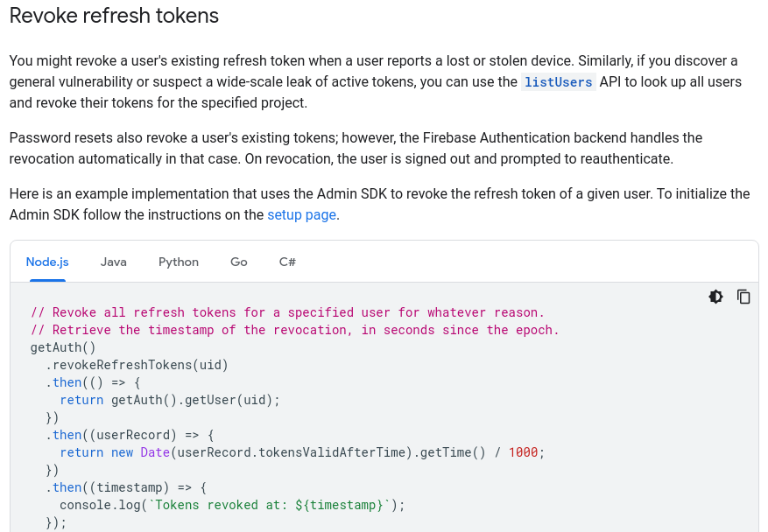Screen dimensions: 768x532
Task: Switch to the Python tab
Action: pos(178,262)
